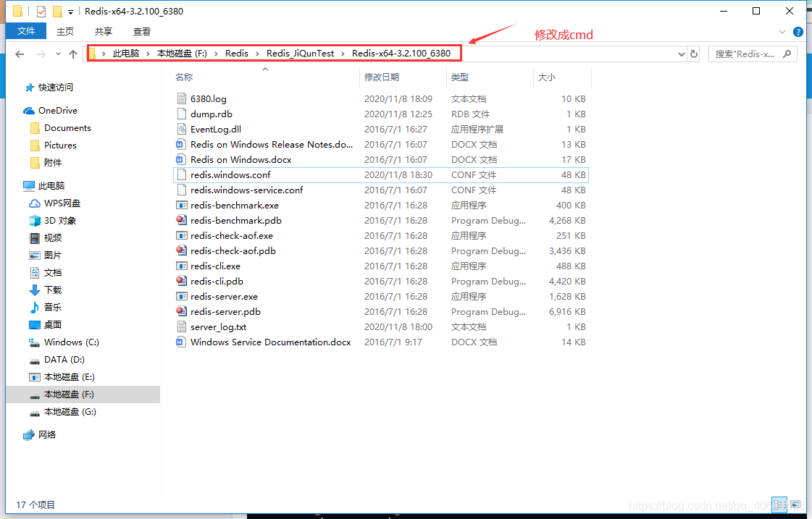Image resolution: width=812 pixels, height=519 pixels.
Task: Select Redis on Windows.docx
Action: (x=240, y=159)
